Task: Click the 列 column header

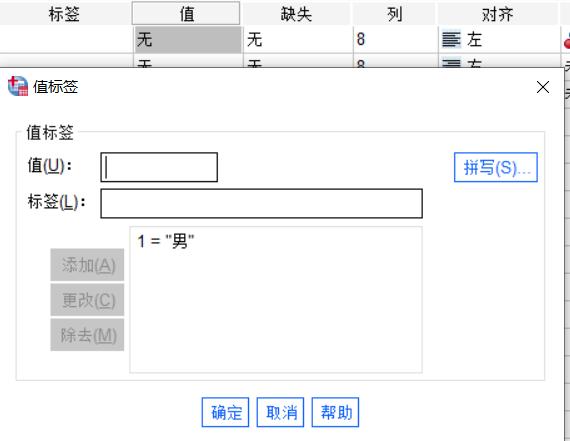Action: [394, 14]
